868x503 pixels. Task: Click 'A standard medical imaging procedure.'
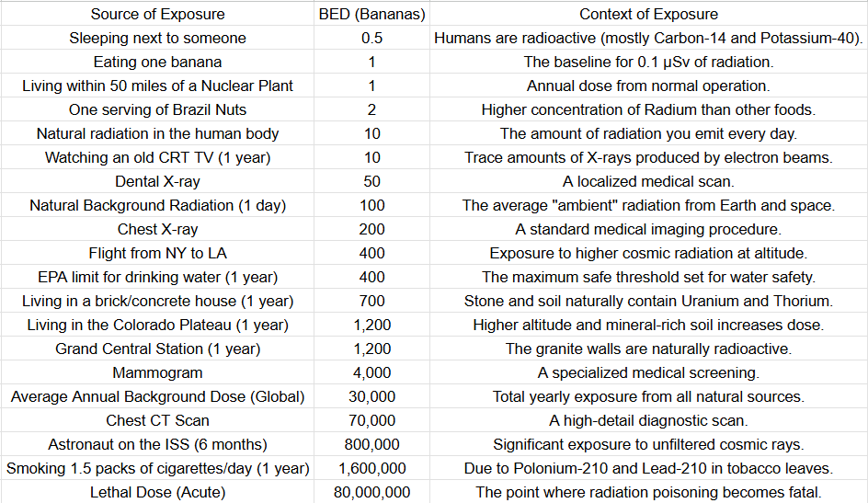648,229
